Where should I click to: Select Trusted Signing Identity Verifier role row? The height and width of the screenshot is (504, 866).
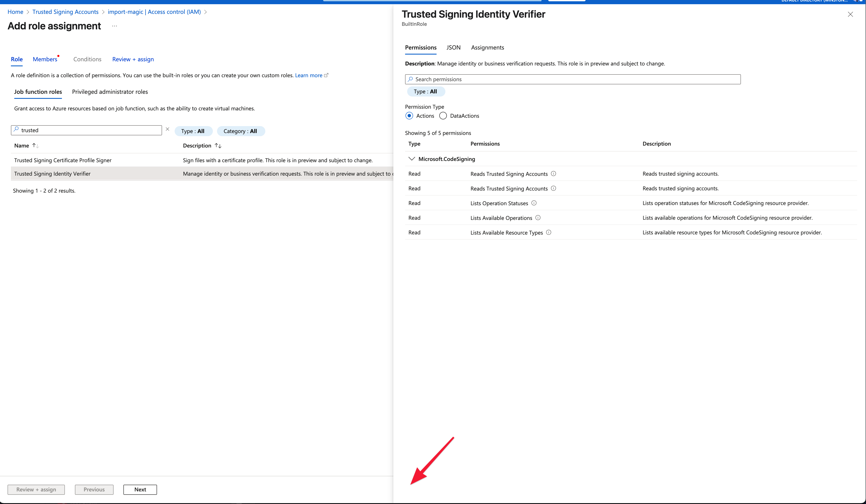pyautogui.click(x=202, y=174)
